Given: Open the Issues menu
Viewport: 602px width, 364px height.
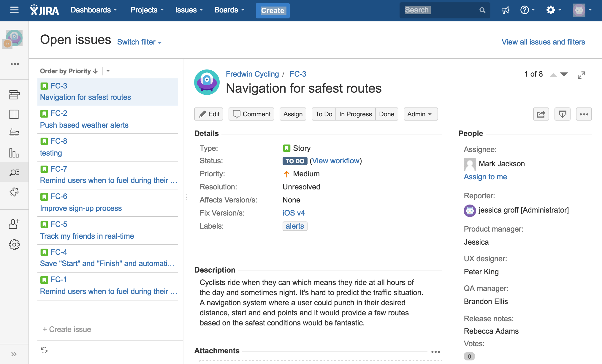Looking at the screenshot, I should (x=189, y=10).
